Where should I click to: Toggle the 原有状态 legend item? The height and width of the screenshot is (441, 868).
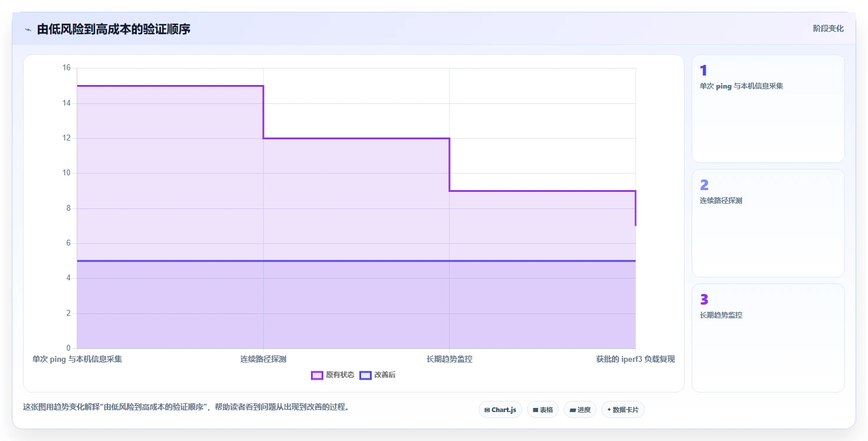(x=333, y=375)
